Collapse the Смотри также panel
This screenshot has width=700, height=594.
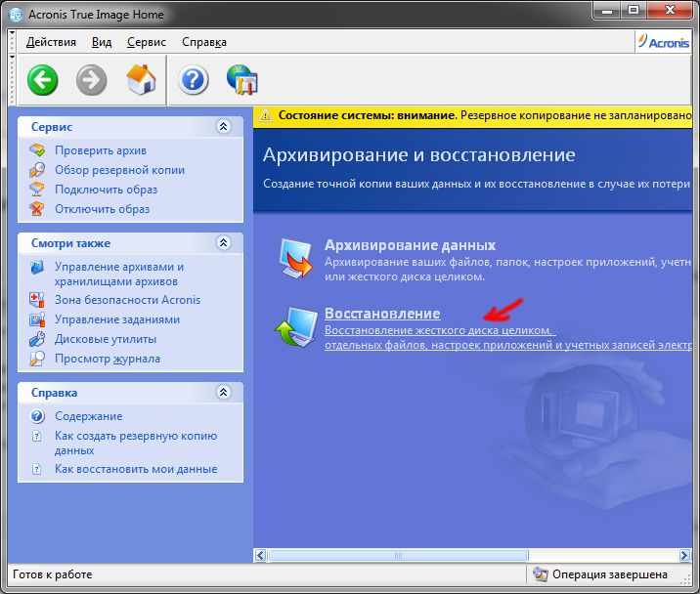pyautogui.click(x=223, y=242)
